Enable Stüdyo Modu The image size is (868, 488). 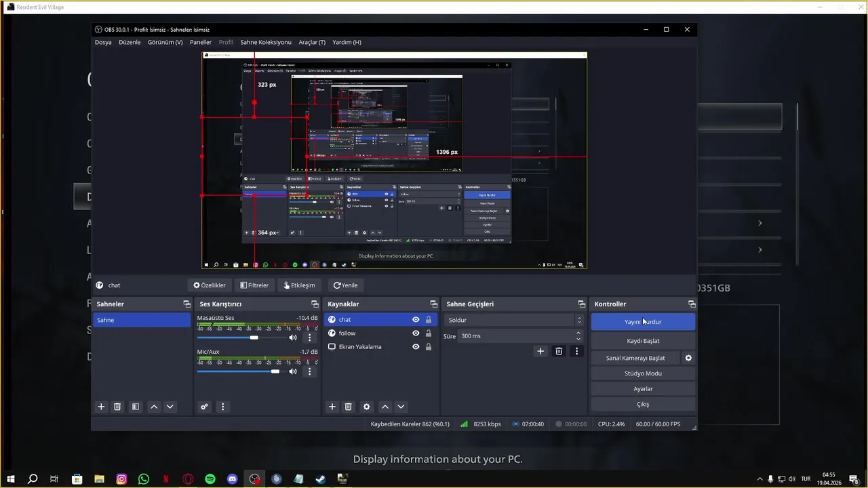pos(643,373)
